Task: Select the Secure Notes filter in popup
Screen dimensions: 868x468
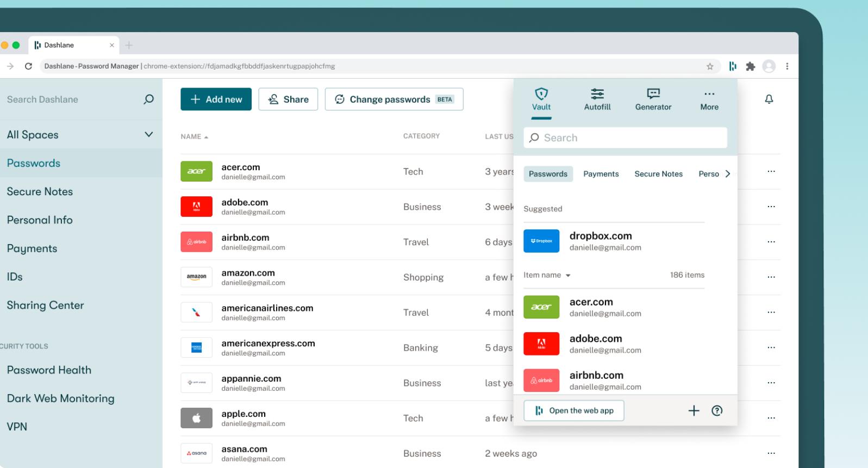Action: (x=658, y=174)
